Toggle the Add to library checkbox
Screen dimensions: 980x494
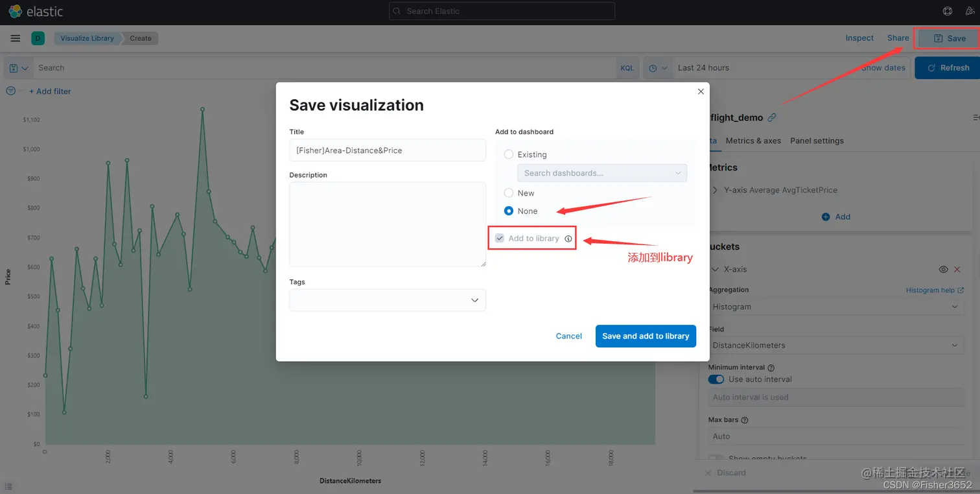click(500, 239)
